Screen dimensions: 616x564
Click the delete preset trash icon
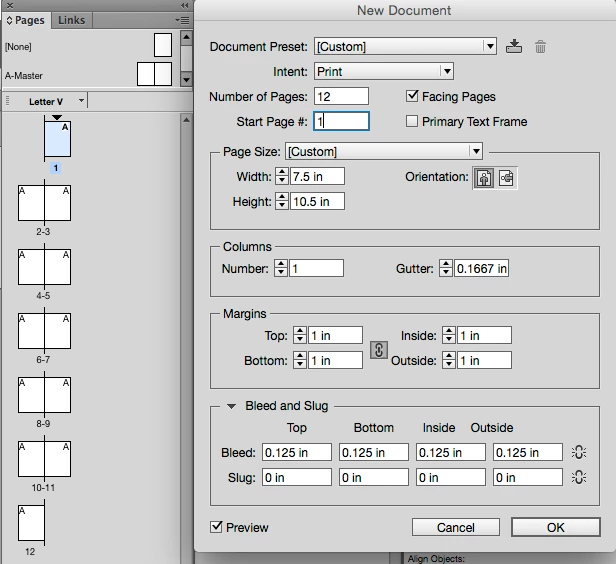tap(540, 47)
